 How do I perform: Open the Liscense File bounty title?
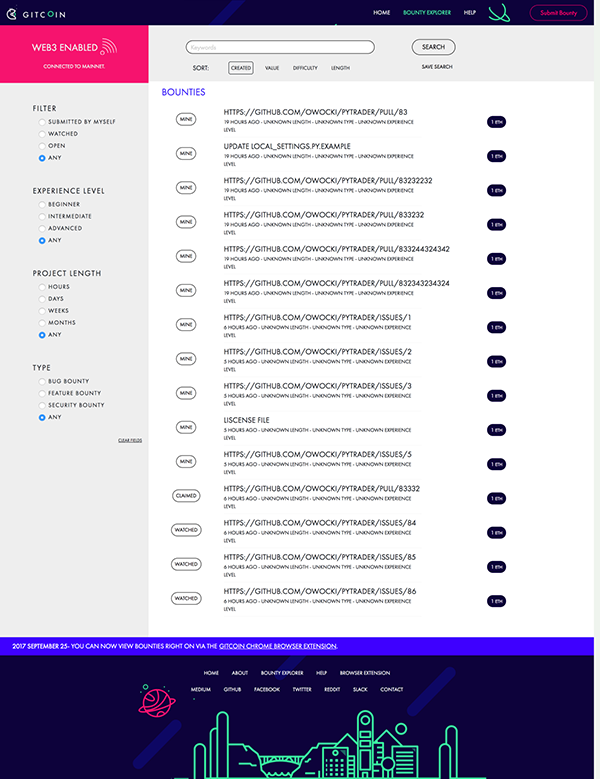(246, 420)
